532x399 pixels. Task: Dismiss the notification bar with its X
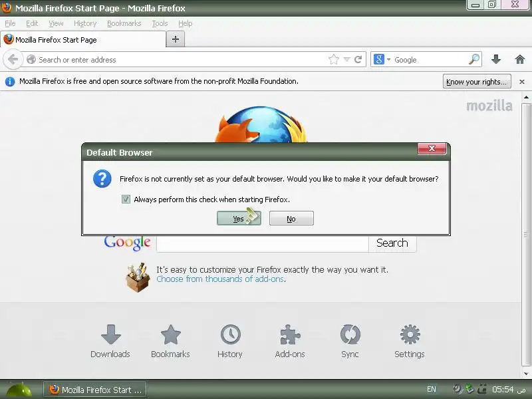[522, 82]
